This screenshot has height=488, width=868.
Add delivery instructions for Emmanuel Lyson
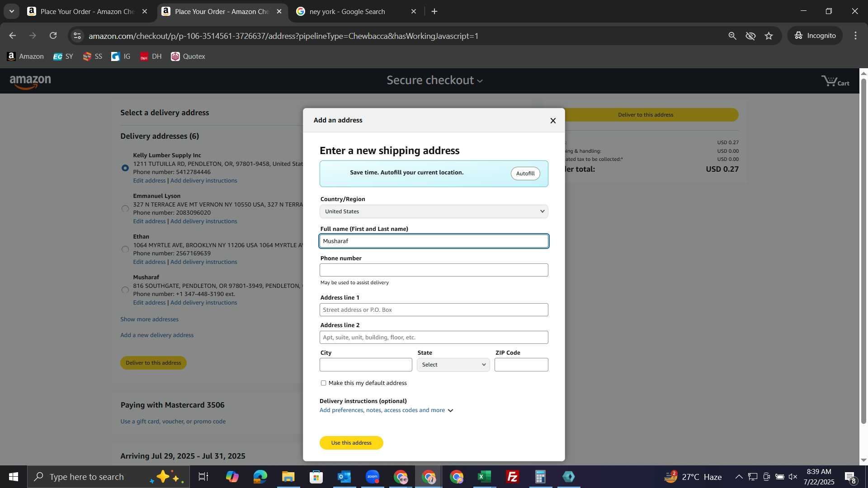click(203, 221)
